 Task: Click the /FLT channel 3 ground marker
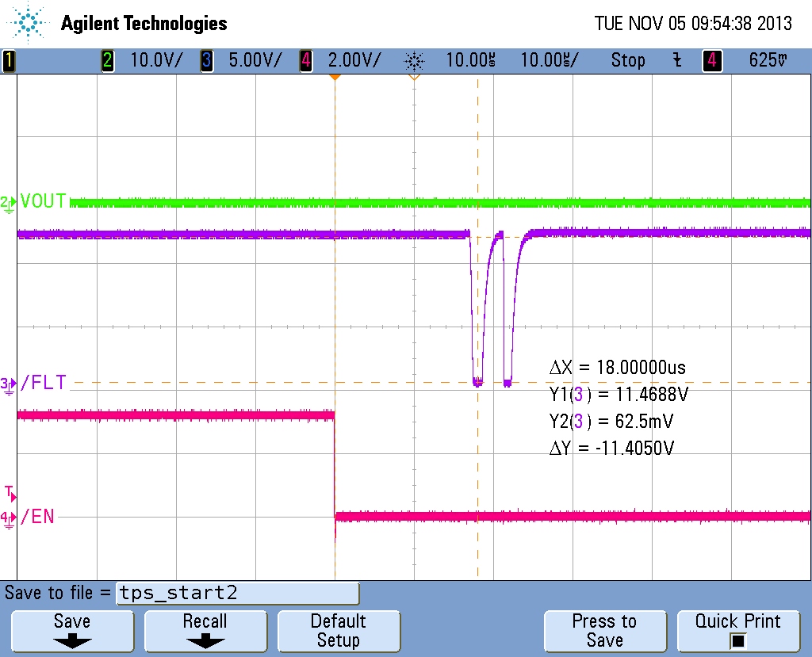click(x=8, y=386)
